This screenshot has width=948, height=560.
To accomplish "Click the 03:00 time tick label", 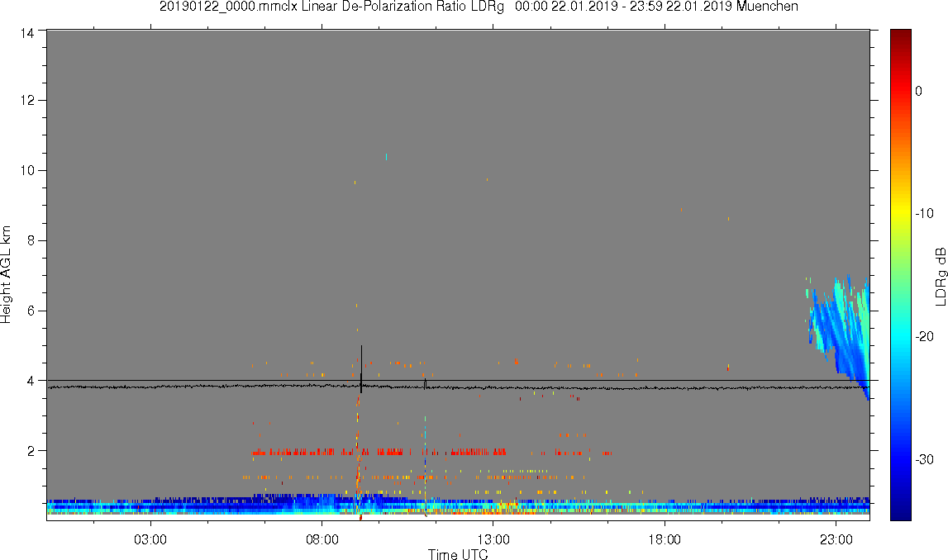I will (x=150, y=539).
